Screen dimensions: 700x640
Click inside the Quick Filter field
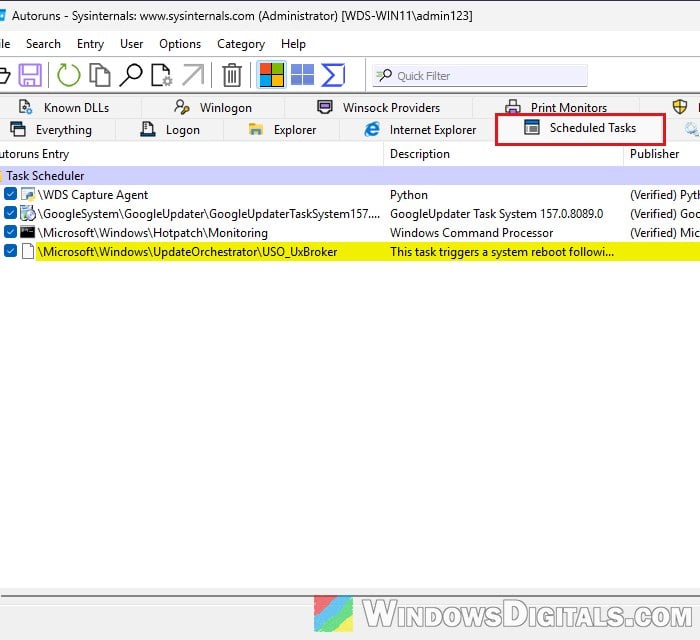coord(480,76)
